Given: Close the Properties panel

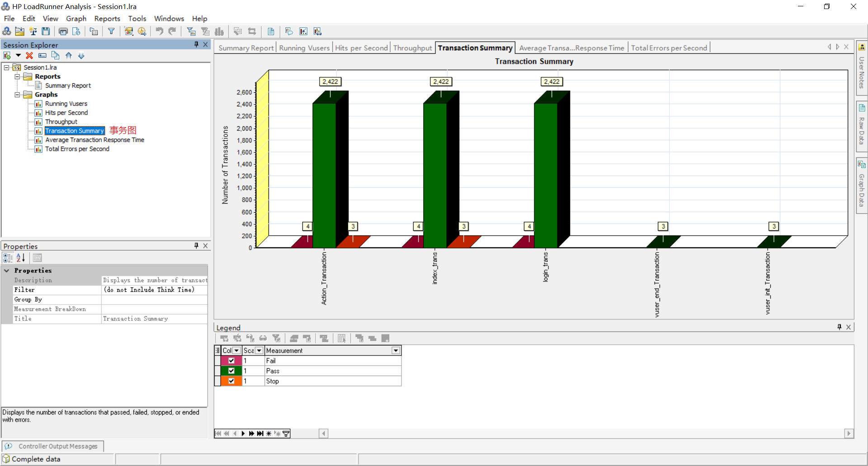Looking at the screenshot, I should (x=205, y=246).
